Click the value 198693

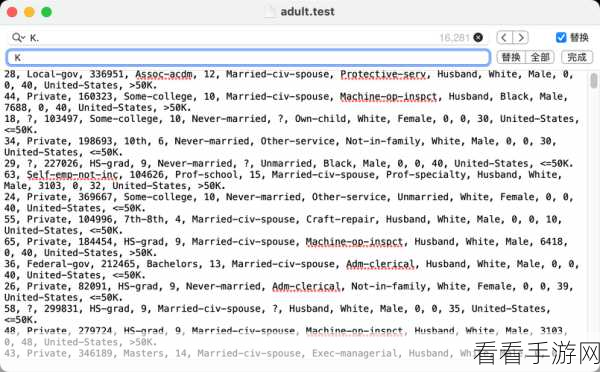click(x=95, y=141)
